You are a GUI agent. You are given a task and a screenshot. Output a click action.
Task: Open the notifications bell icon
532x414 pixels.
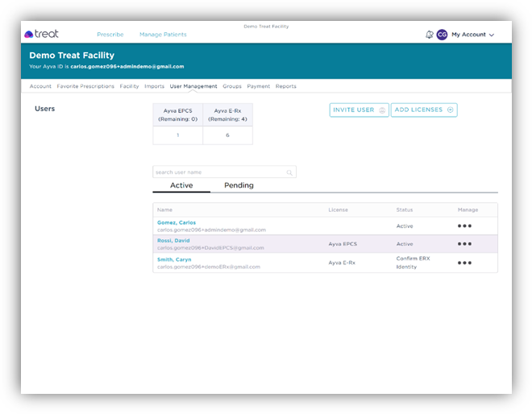429,35
